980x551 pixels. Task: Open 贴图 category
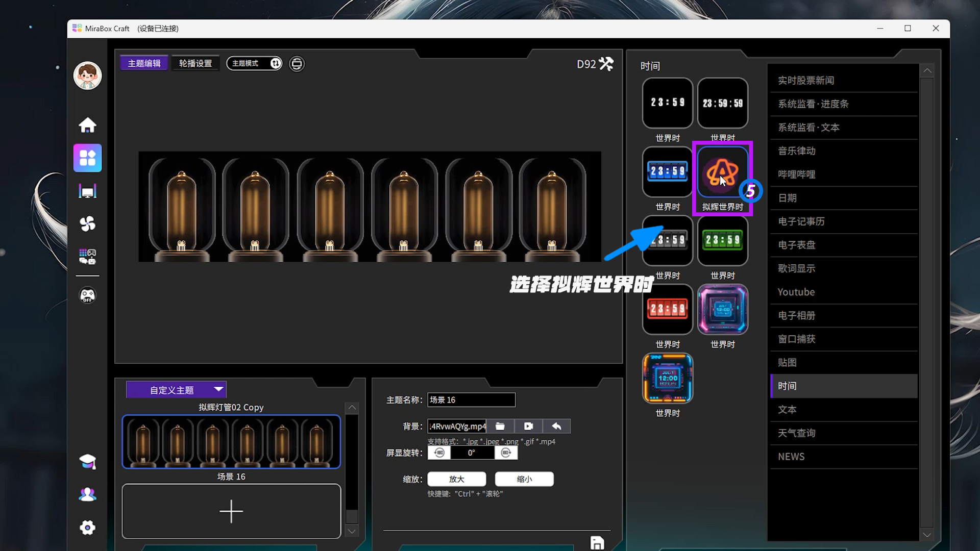coord(844,362)
